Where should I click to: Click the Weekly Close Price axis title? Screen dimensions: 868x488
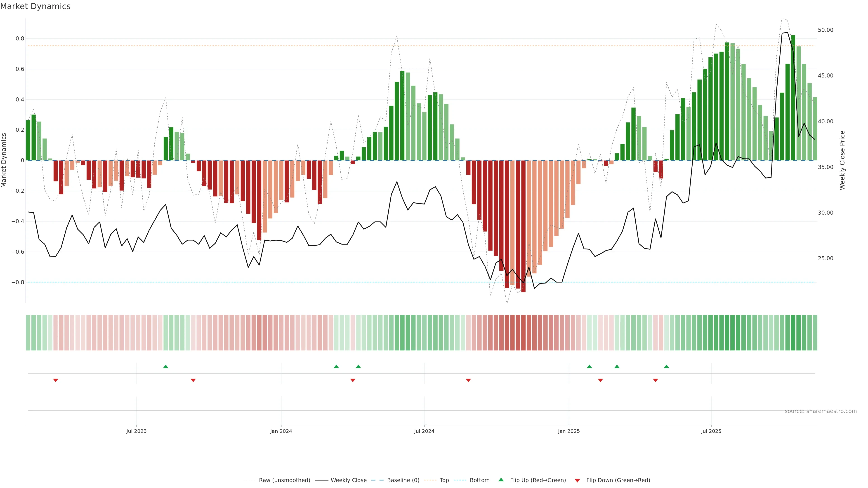pos(842,160)
